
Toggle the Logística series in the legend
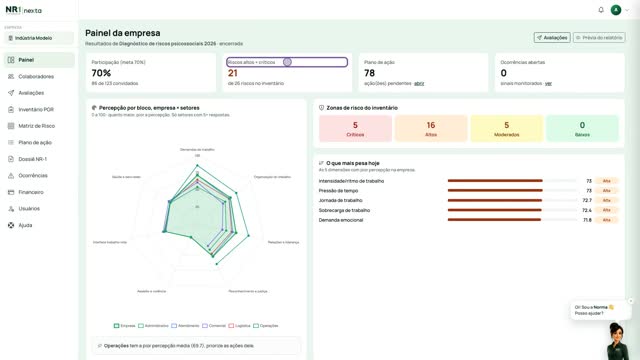[x=240, y=326]
